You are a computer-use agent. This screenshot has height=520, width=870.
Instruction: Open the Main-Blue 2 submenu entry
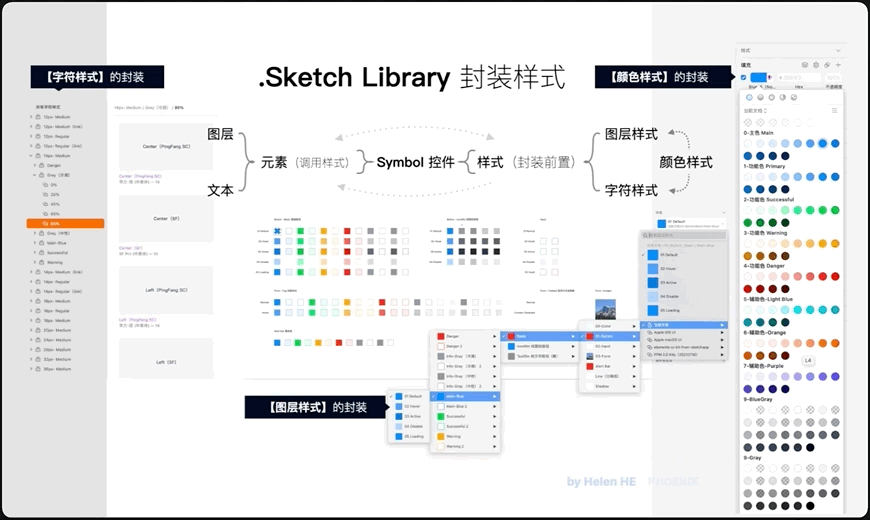click(x=466, y=406)
